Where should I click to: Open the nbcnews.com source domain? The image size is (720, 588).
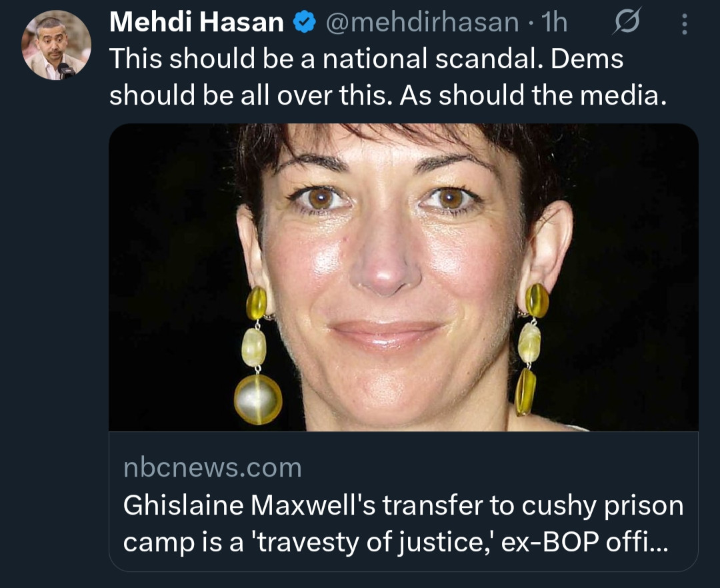[x=213, y=468]
